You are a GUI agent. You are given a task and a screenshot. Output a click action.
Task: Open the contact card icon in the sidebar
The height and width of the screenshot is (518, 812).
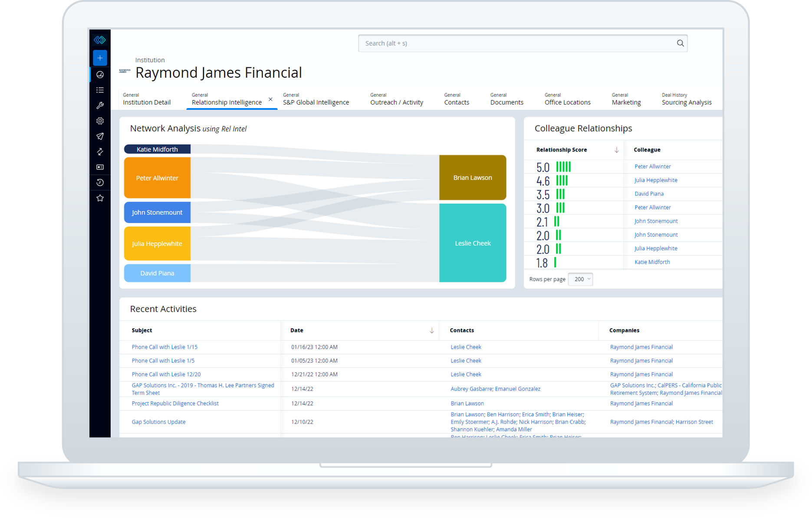click(99, 167)
